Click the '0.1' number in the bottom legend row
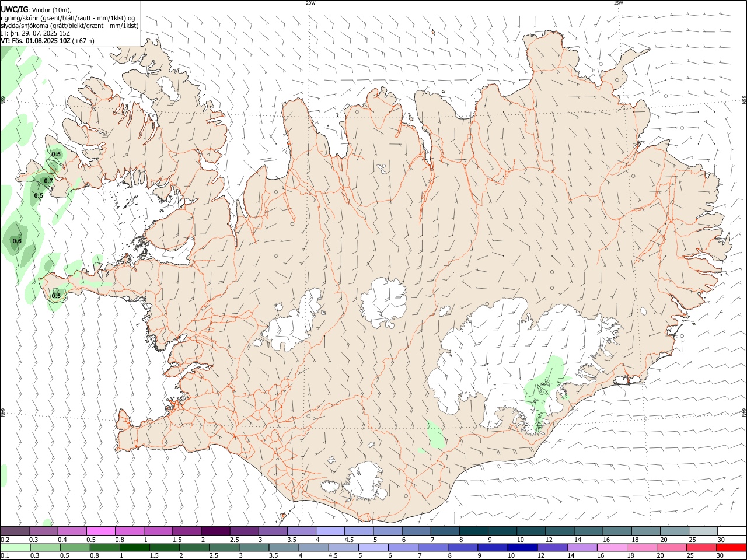Image resolution: width=747 pixels, height=560 pixels. (x=5, y=556)
